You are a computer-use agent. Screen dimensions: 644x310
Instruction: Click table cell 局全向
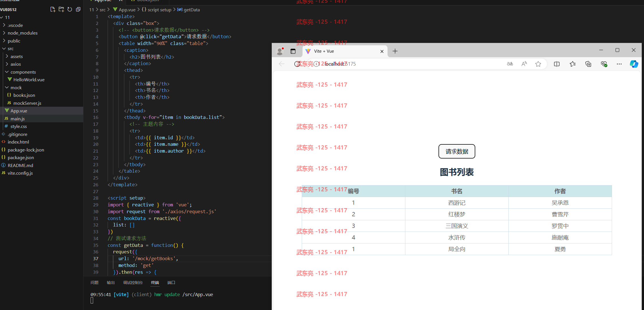coord(457,249)
